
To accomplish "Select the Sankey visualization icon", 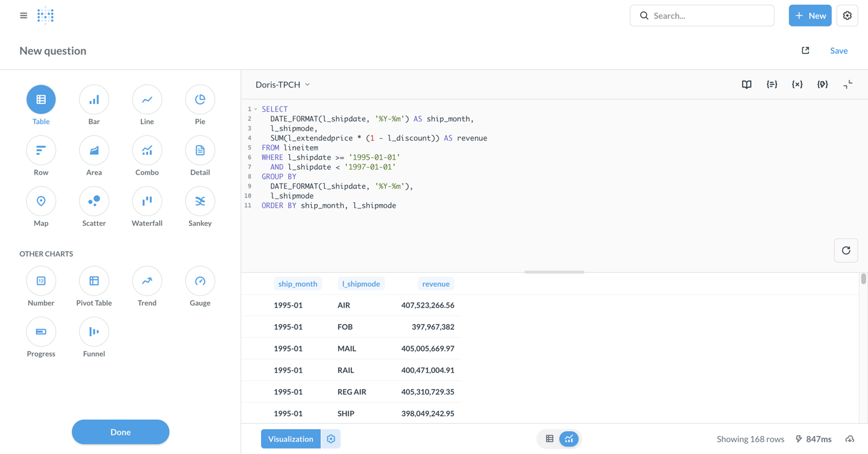I will 200,202.
